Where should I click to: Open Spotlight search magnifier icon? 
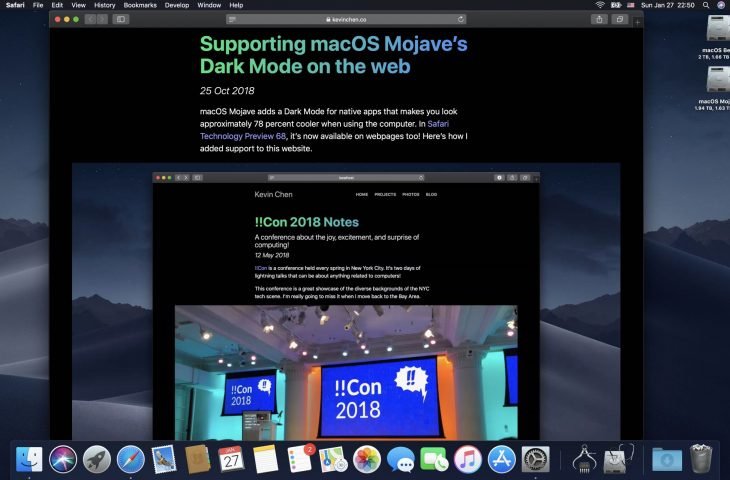click(x=706, y=5)
